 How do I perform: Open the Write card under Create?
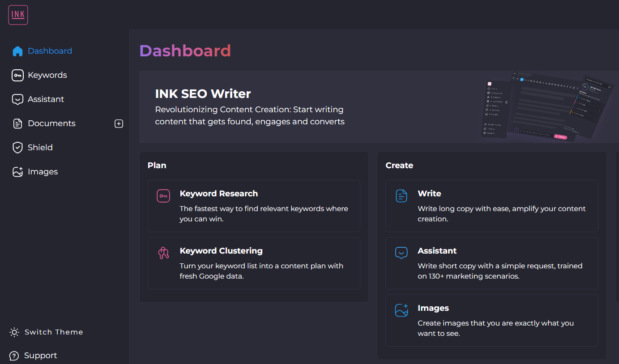pos(492,206)
